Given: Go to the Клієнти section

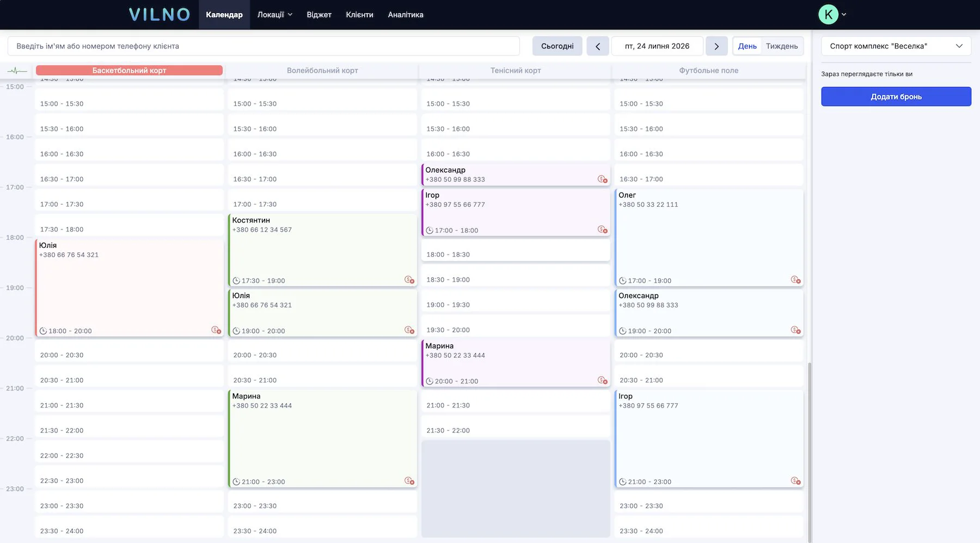Looking at the screenshot, I should [359, 15].
